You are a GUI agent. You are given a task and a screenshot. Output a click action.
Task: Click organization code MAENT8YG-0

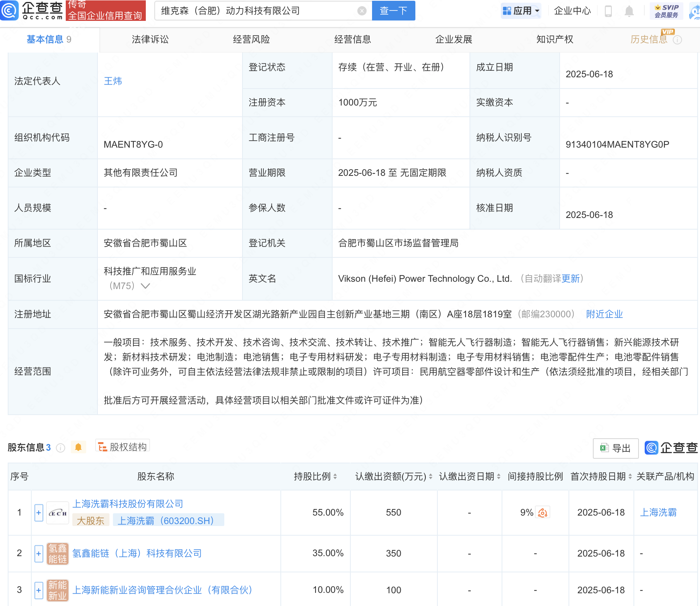[x=133, y=145]
